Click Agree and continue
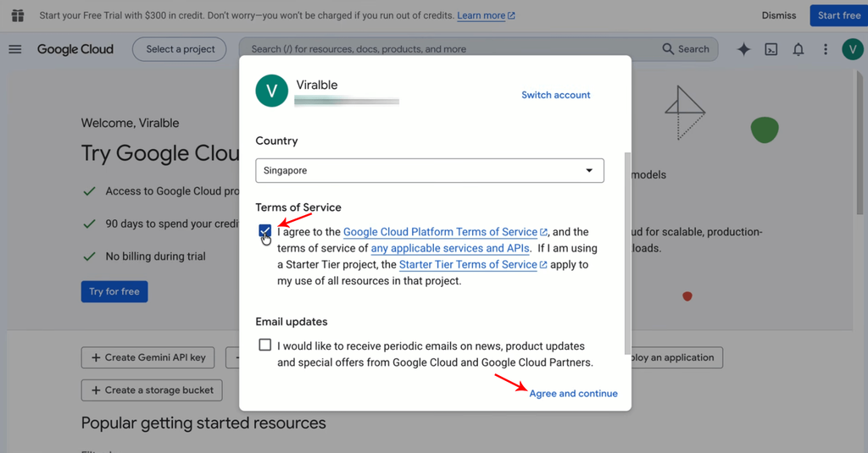 [574, 393]
